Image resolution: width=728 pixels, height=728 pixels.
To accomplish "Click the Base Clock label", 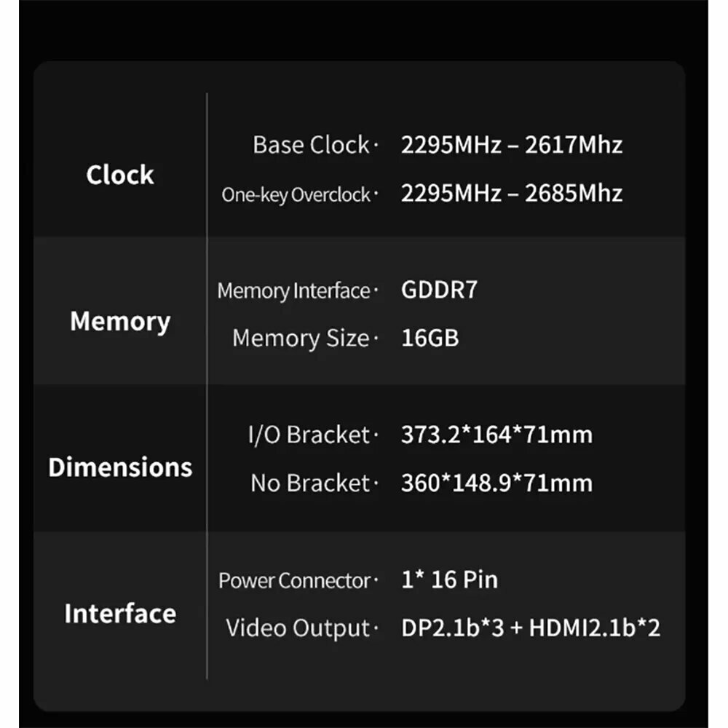I will pyautogui.click(x=311, y=145).
